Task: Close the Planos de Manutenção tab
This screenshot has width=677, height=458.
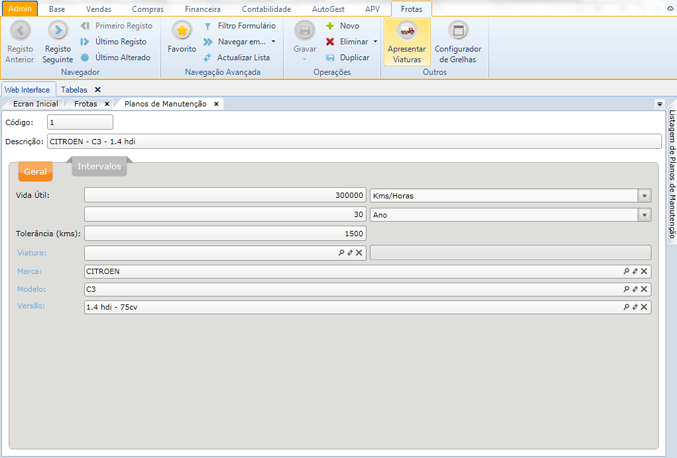Action: point(216,104)
